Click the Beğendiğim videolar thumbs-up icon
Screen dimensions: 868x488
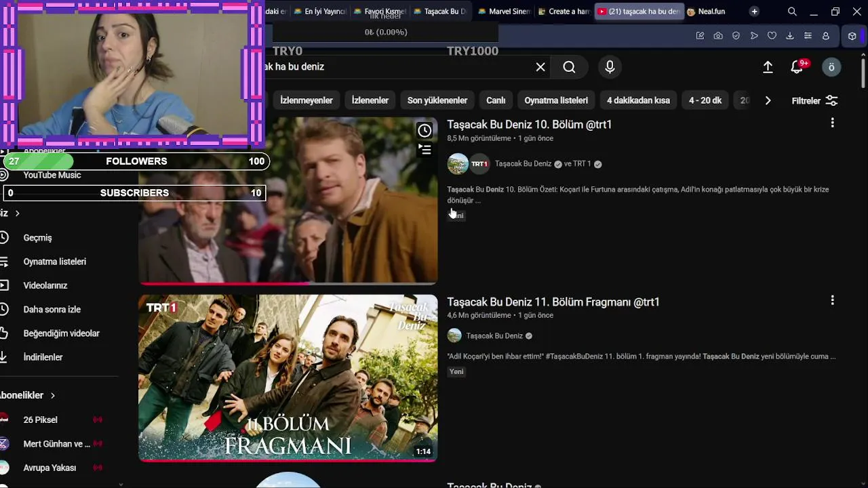point(4,333)
